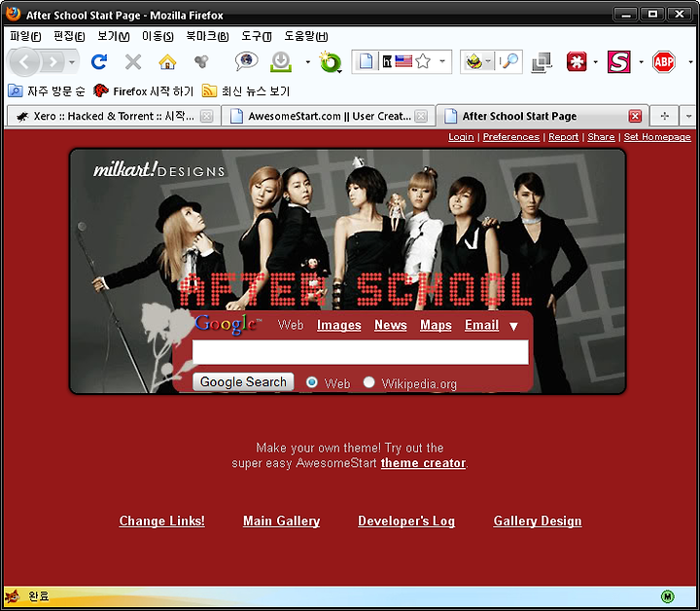
Task: Click the pink S Stylish icon
Action: pos(619,61)
